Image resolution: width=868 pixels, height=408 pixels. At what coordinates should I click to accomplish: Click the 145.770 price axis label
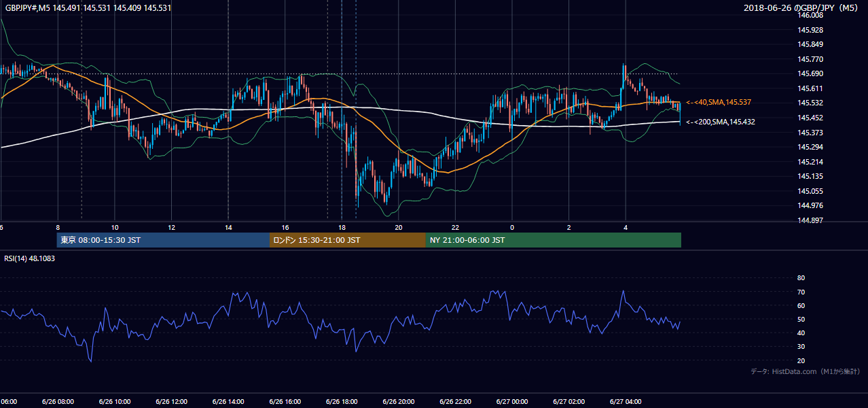click(811, 59)
